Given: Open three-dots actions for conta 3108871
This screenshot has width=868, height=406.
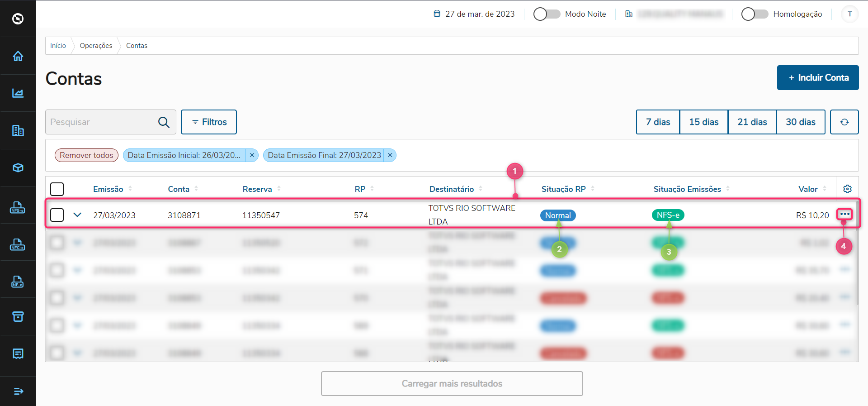Looking at the screenshot, I should tap(845, 214).
